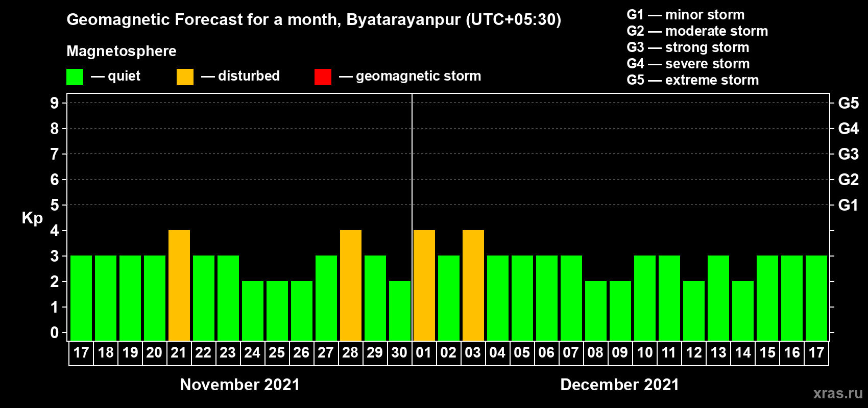Click the 'December 2021' month label
The width and height of the screenshot is (868, 408).
(x=620, y=385)
